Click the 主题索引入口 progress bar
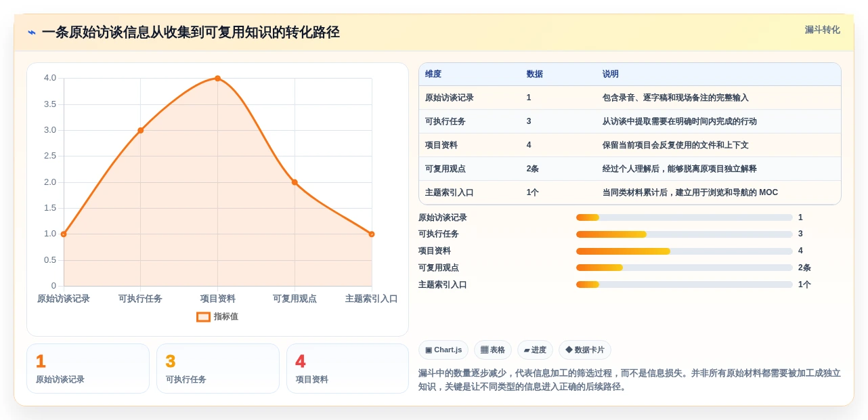The width and height of the screenshot is (868, 420). point(685,285)
